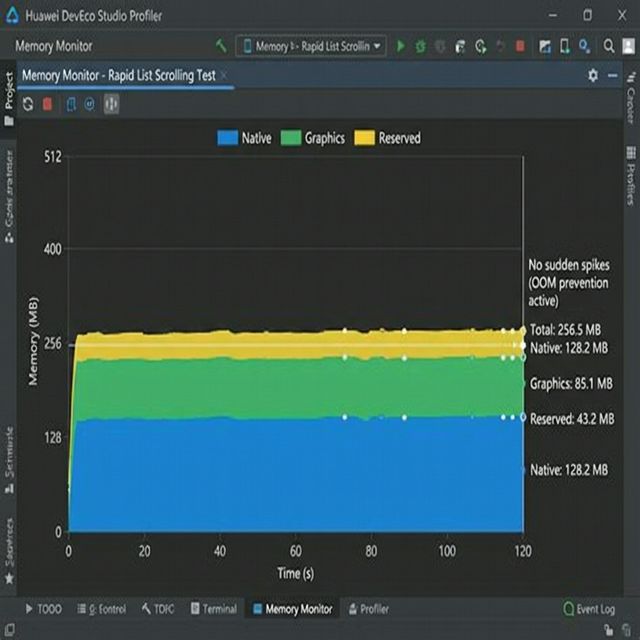Toggle the Reserved legend swatch
The image size is (640, 640).
point(364,138)
